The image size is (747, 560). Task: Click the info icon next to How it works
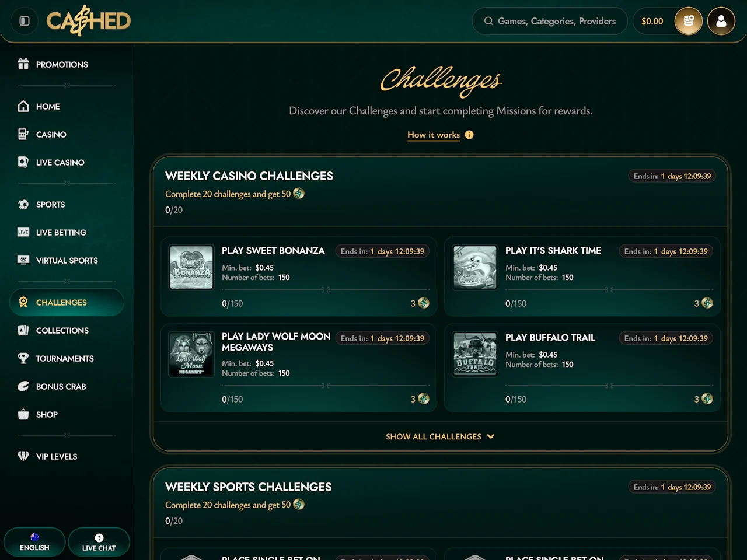pos(469,135)
